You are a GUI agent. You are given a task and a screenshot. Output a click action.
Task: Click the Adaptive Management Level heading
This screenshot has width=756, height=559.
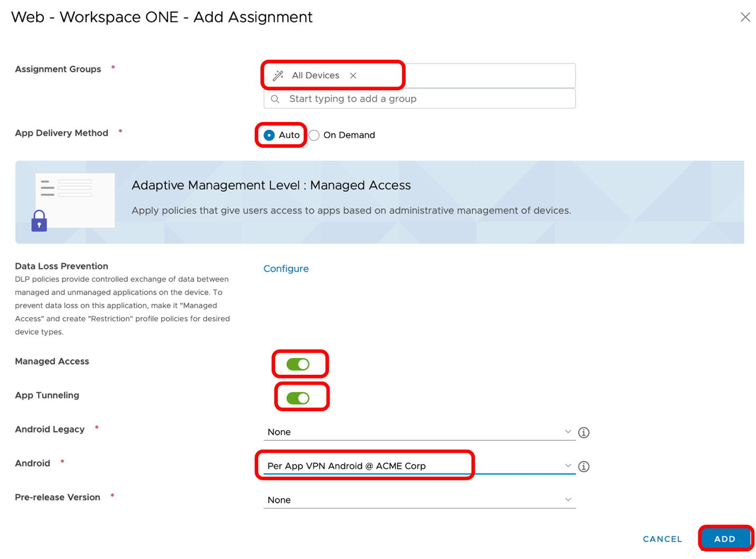270,185
